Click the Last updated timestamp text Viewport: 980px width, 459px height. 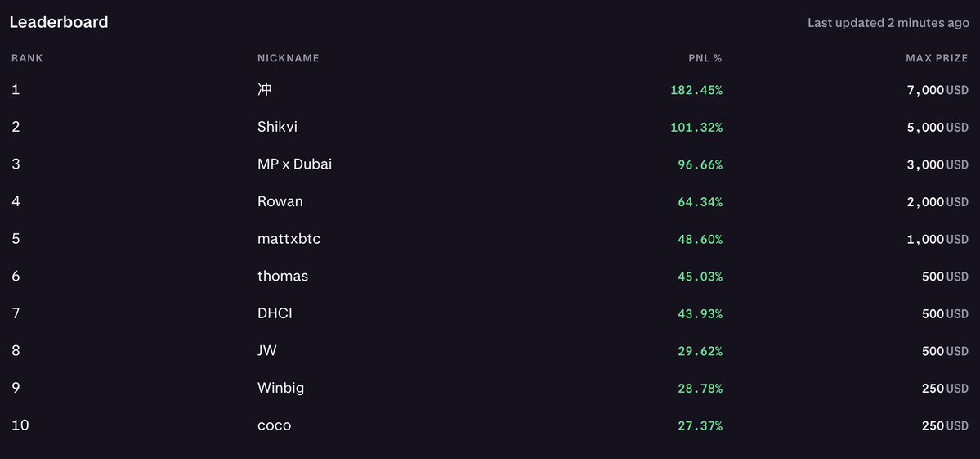(888, 23)
